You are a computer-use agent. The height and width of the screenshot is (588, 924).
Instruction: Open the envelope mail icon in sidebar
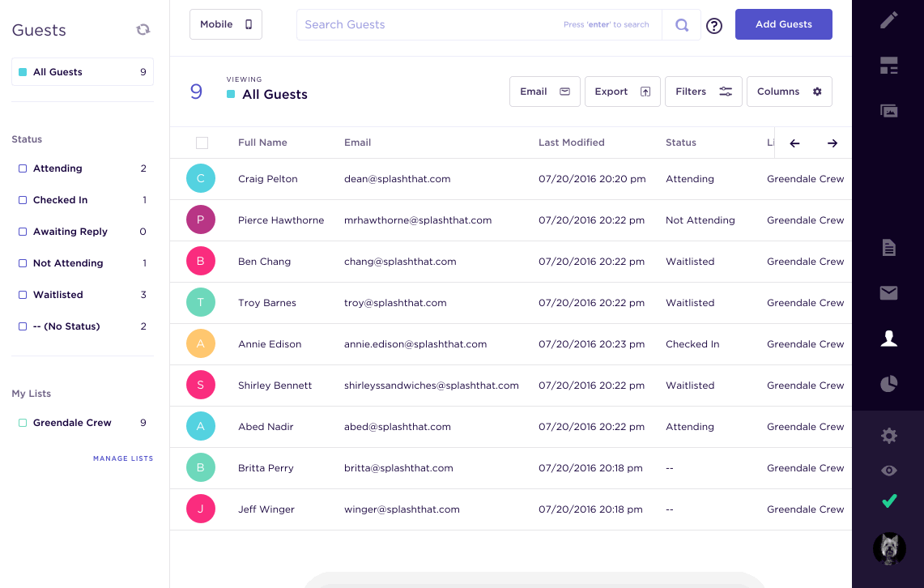[888, 293]
